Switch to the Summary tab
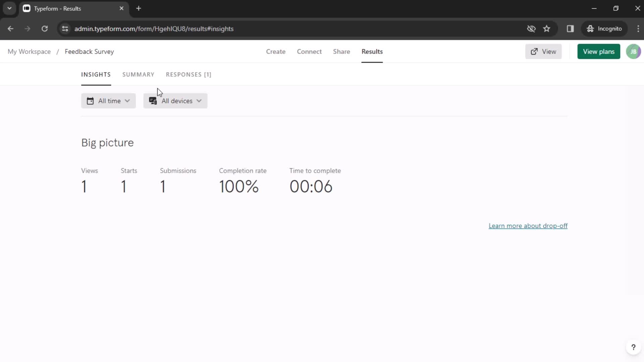 138,74
